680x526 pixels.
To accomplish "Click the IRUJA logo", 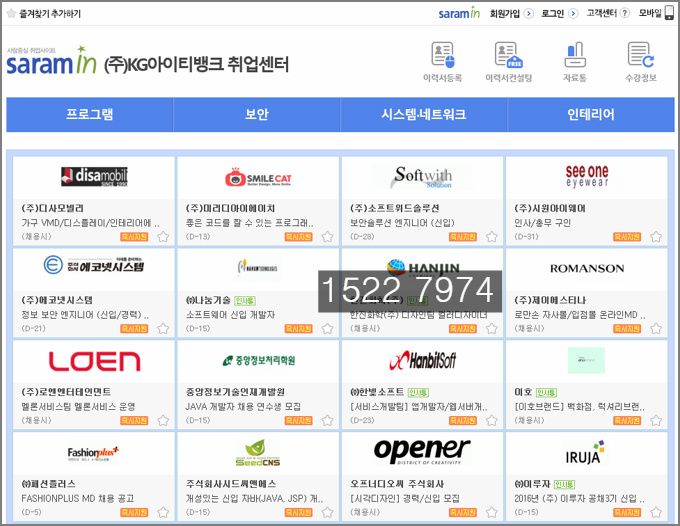I will (x=585, y=453).
